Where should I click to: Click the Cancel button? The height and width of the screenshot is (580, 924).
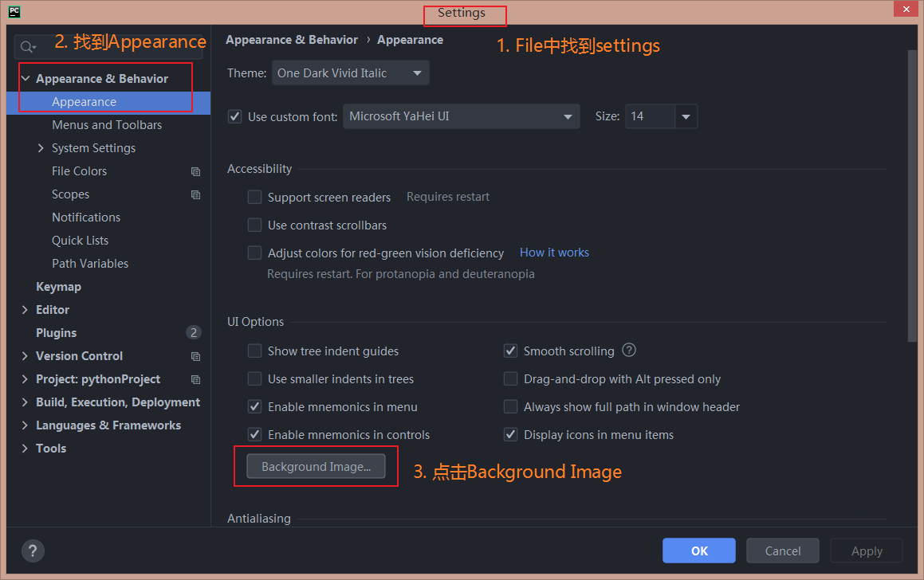pyautogui.click(x=783, y=551)
